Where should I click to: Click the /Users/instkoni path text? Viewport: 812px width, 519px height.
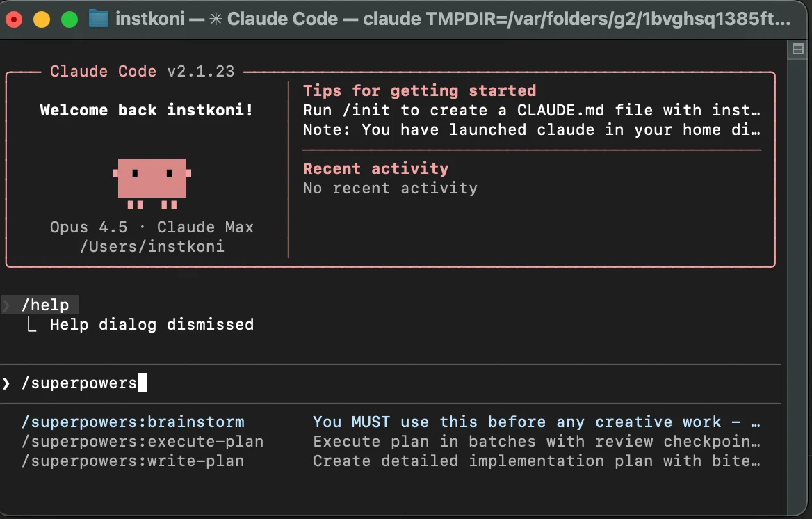pos(152,247)
